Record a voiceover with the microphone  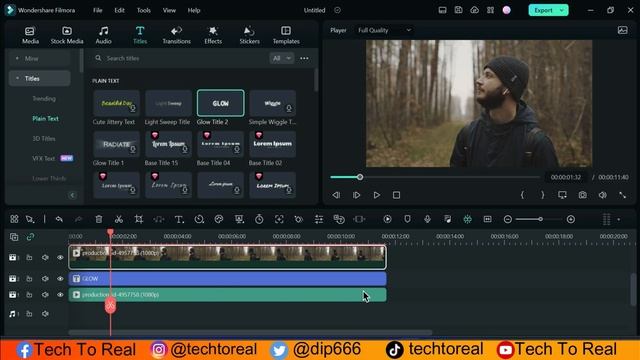point(427,219)
